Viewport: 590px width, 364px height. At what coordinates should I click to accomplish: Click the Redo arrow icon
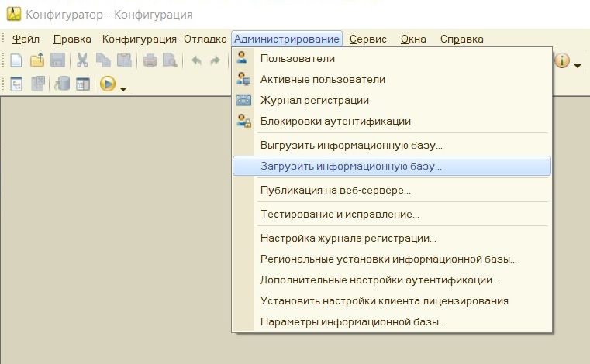click(x=215, y=60)
